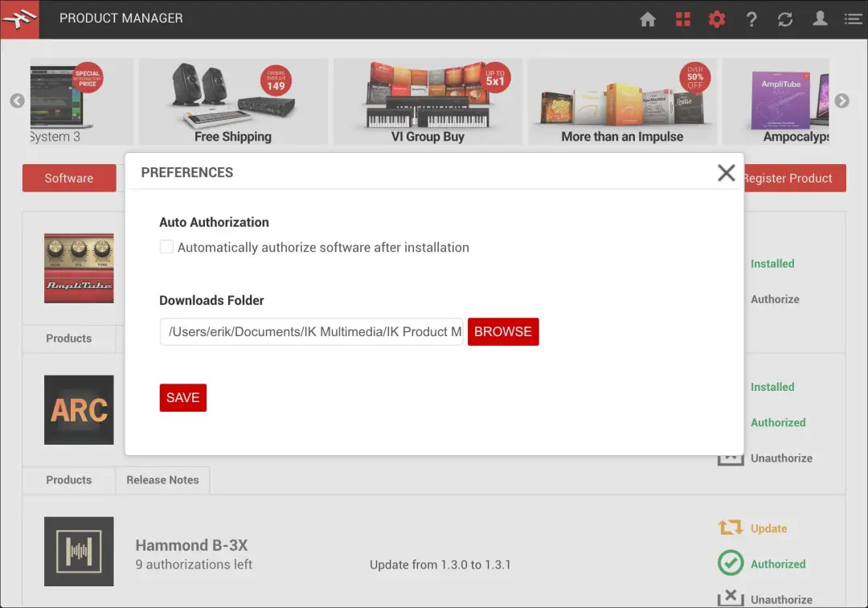The width and height of the screenshot is (868, 608).
Task: Save the preferences with SAVE button
Action: tap(183, 397)
